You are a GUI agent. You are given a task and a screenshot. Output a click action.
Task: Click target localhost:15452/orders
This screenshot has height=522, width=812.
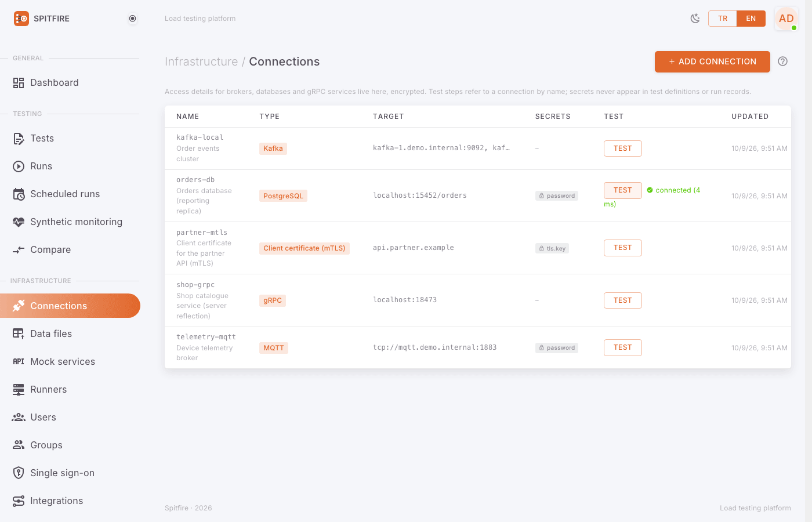point(420,195)
